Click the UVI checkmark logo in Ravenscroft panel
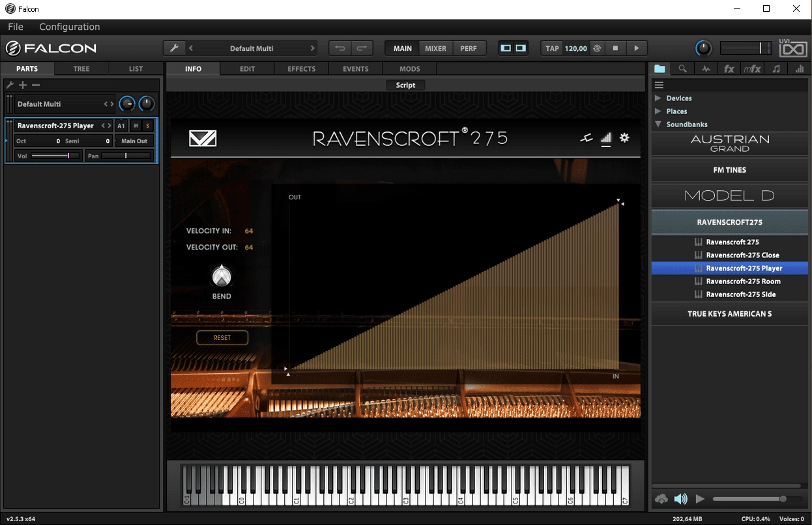The width and height of the screenshot is (812, 525). click(203, 138)
